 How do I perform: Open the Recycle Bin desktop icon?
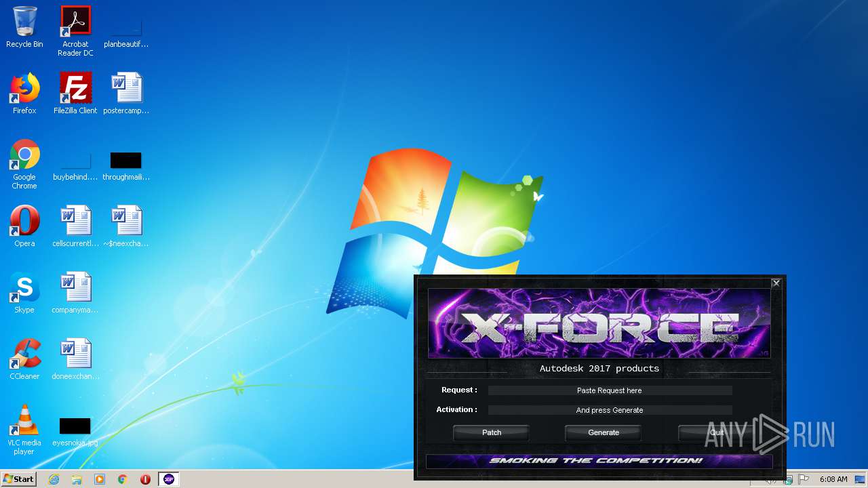[x=24, y=28]
